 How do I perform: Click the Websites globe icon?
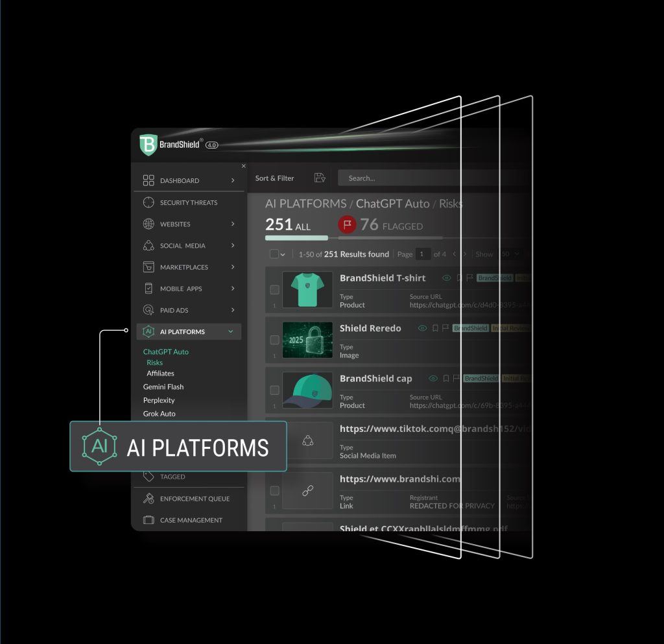pyautogui.click(x=148, y=224)
